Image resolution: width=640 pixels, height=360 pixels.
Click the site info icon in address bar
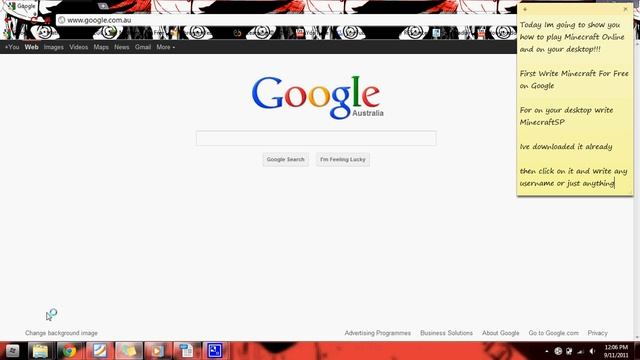(61, 20)
